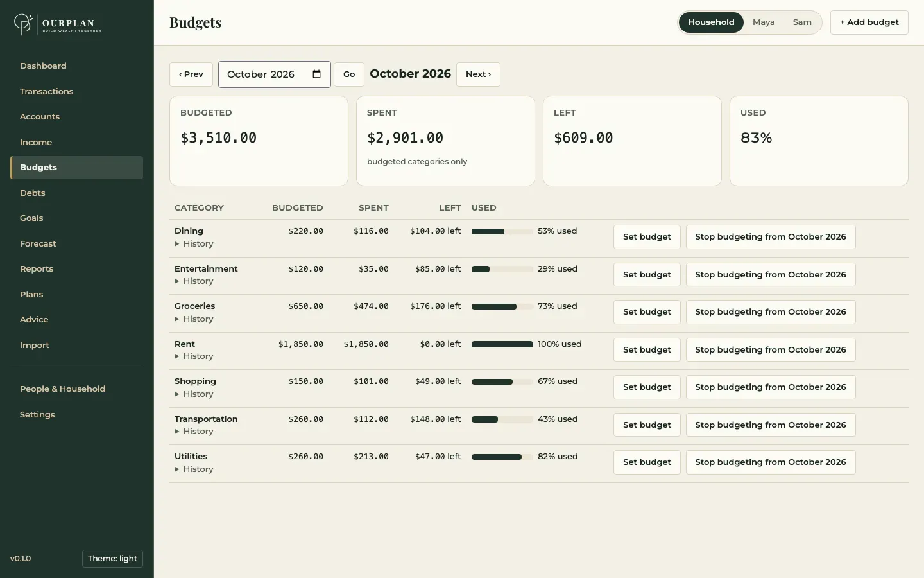Toggle the Theme: light button
Image resolution: width=924 pixels, height=578 pixels.
pyautogui.click(x=112, y=559)
